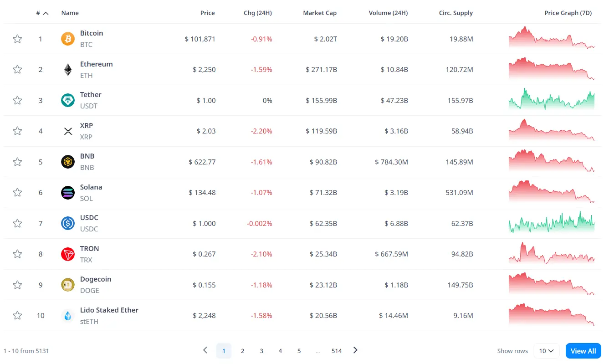Click the Solana logo icon

click(68, 193)
